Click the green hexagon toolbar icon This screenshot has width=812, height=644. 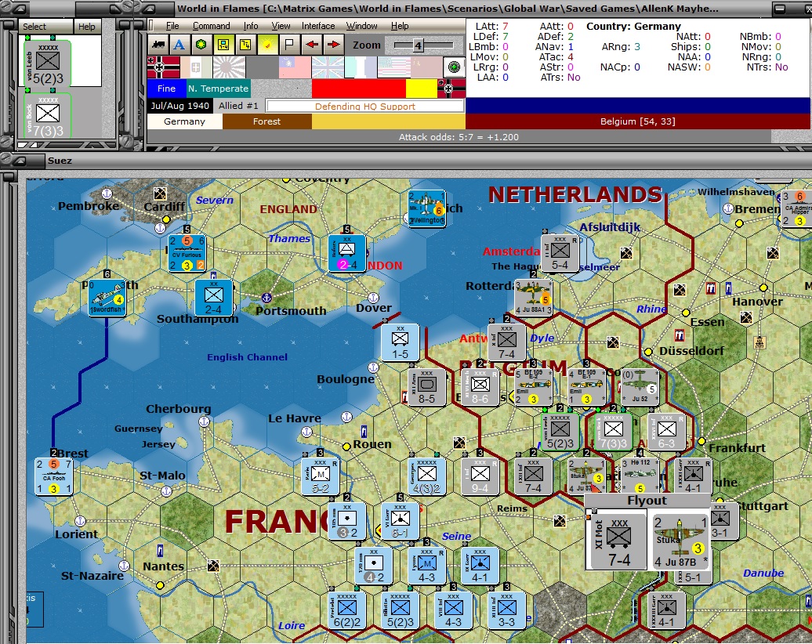201,45
